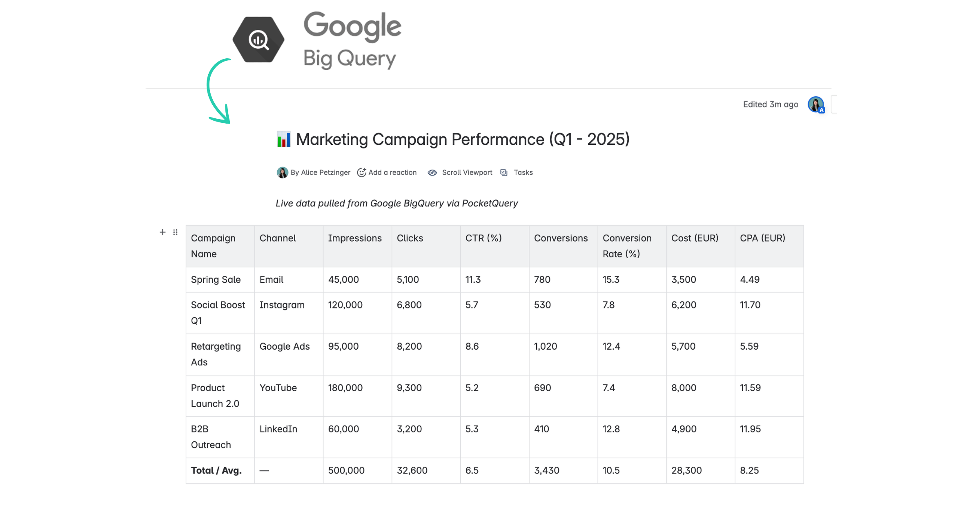This screenshot has width=980, height=514.
Task: Click the LinkedIn channel cell
Action: (289, 437)
